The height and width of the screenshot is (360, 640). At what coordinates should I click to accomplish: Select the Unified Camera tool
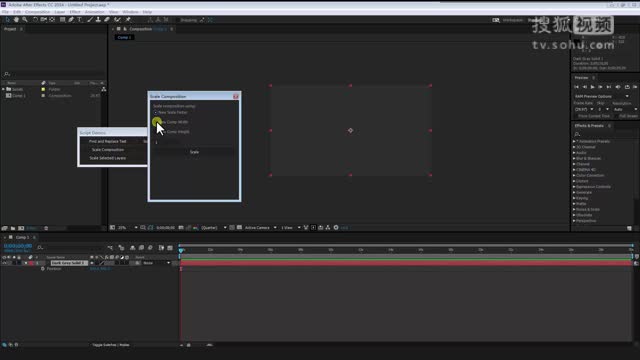(43, 20)
